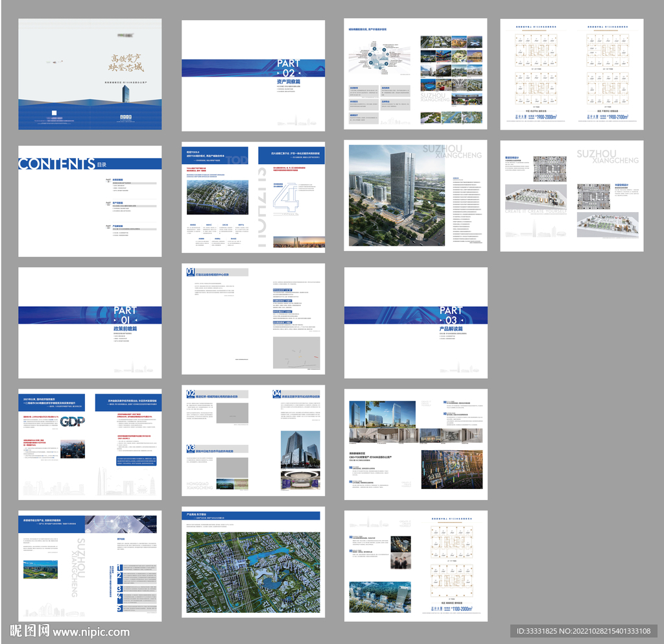Open the large aerial city map page
Screen dimensions: 664x644
coord(254,562)
